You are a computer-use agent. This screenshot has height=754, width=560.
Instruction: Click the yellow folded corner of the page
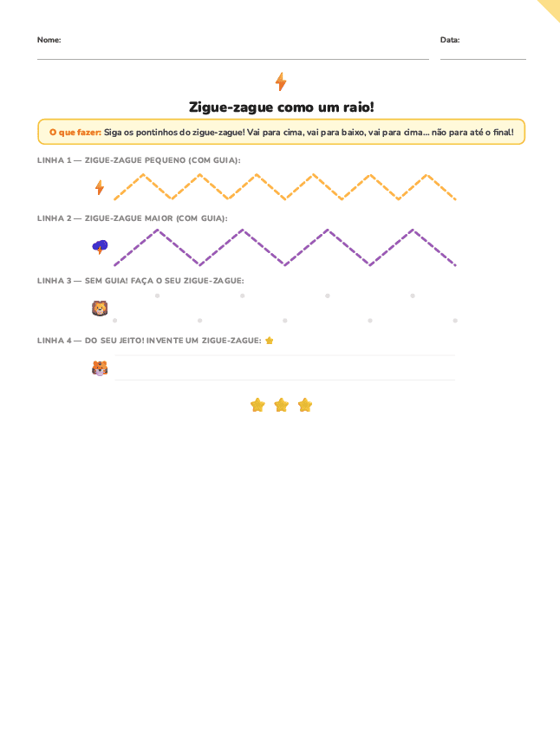point(551,8)
